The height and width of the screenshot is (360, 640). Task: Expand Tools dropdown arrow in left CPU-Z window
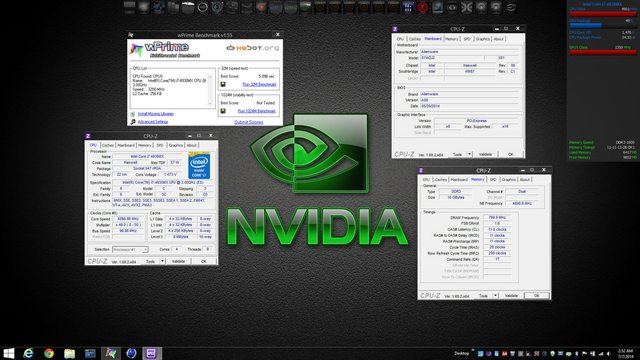162,261
